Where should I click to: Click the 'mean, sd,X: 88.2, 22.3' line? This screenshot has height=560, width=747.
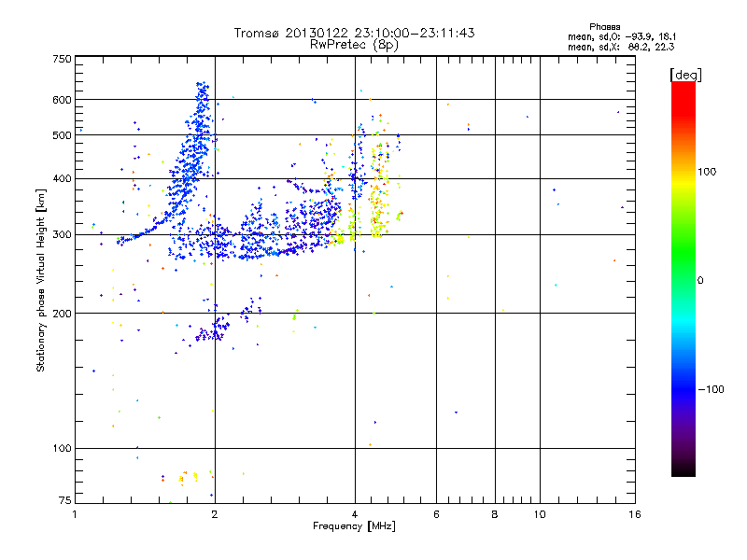tap(621, 47)
